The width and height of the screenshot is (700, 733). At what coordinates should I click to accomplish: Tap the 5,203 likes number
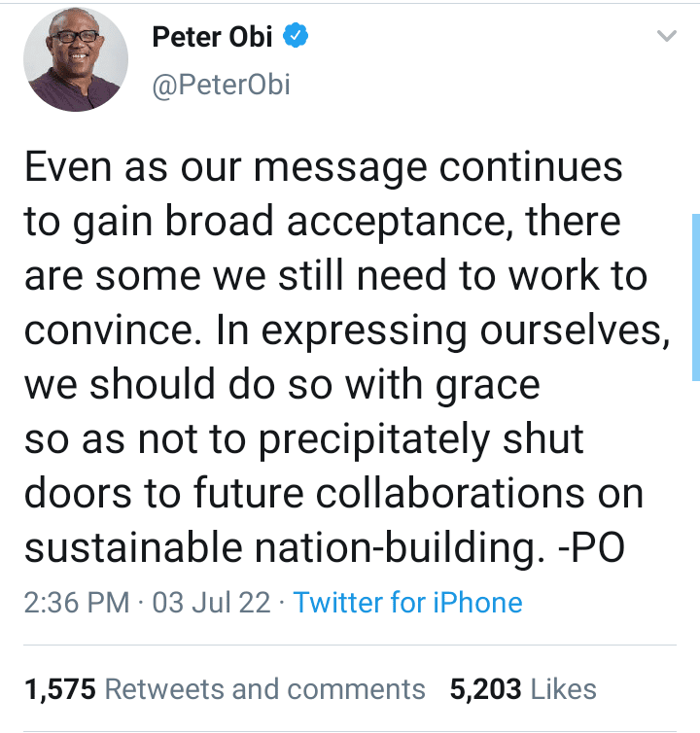(x=485, y=689)
